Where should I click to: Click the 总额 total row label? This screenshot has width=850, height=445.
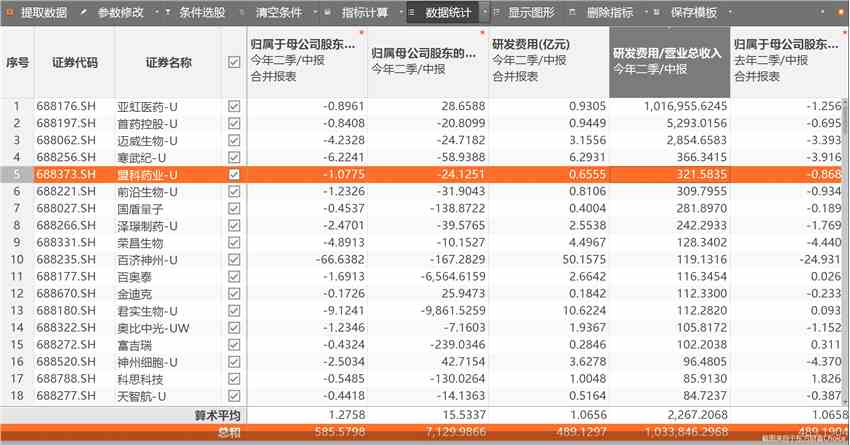[x=228, y=433]
